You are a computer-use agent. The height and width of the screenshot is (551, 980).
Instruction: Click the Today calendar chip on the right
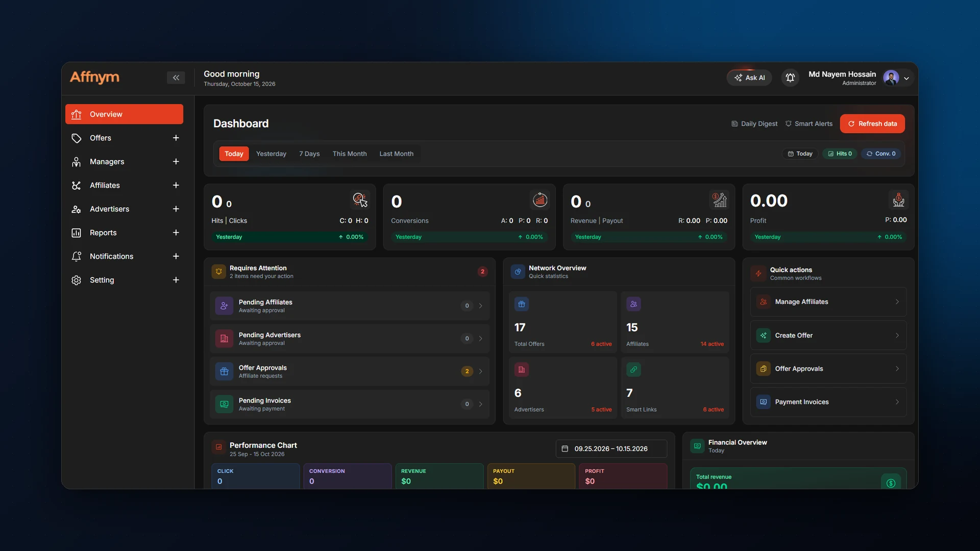click(800, 154)
